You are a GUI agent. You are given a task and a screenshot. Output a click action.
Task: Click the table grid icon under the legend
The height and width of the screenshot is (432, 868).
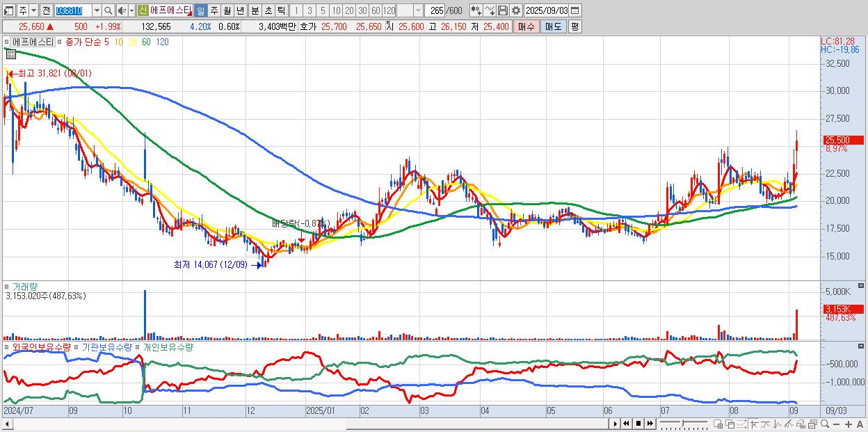coord(11,54)
